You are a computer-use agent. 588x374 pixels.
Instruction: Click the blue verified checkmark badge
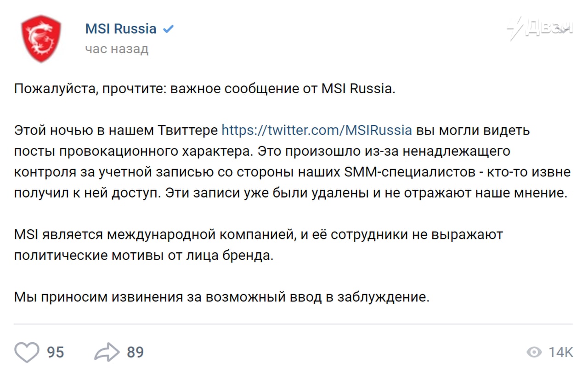pos(169,29)
